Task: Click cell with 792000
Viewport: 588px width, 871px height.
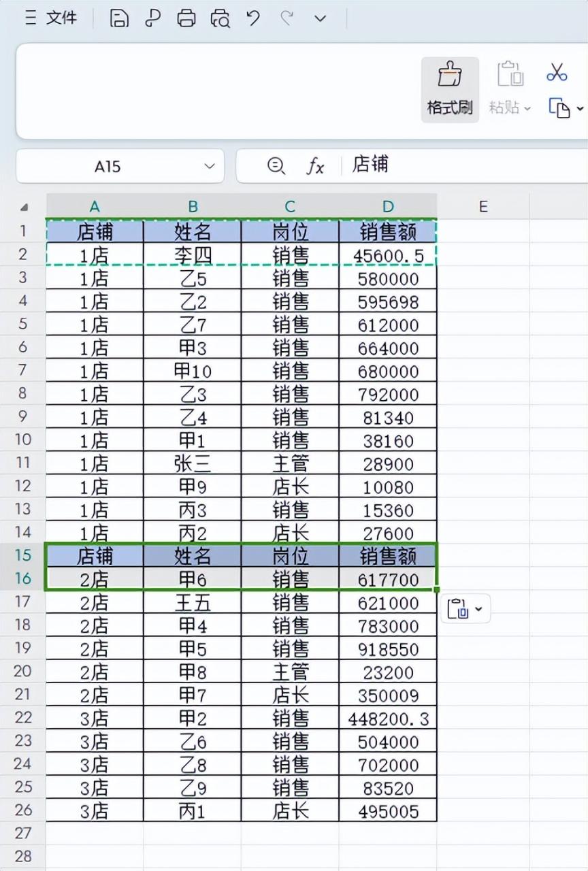Action: 388,394
